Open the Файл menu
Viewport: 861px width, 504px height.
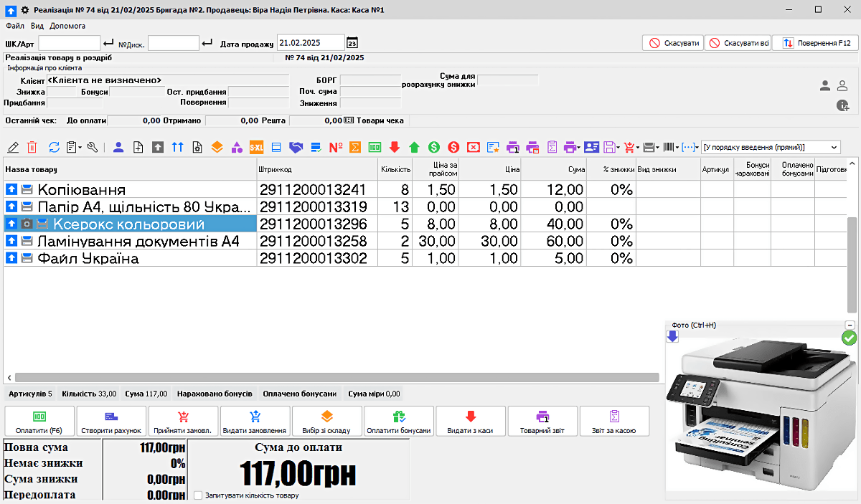[14, 26]
